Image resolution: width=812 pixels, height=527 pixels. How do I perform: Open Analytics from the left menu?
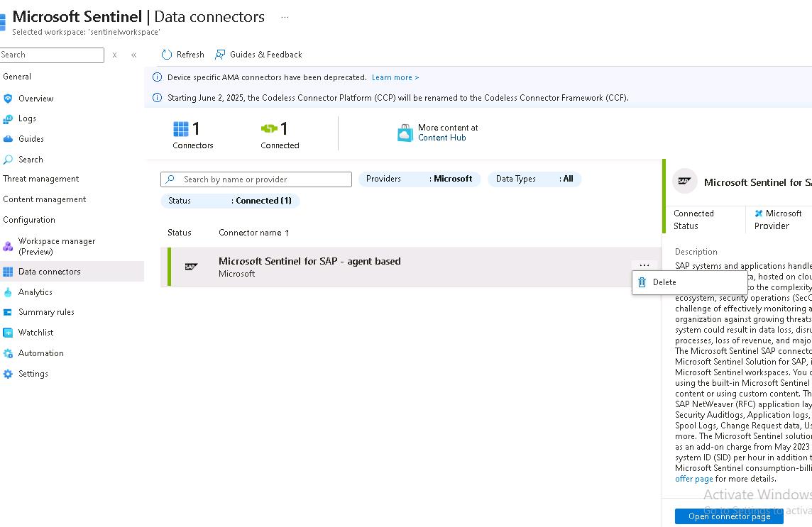[35, 292]
